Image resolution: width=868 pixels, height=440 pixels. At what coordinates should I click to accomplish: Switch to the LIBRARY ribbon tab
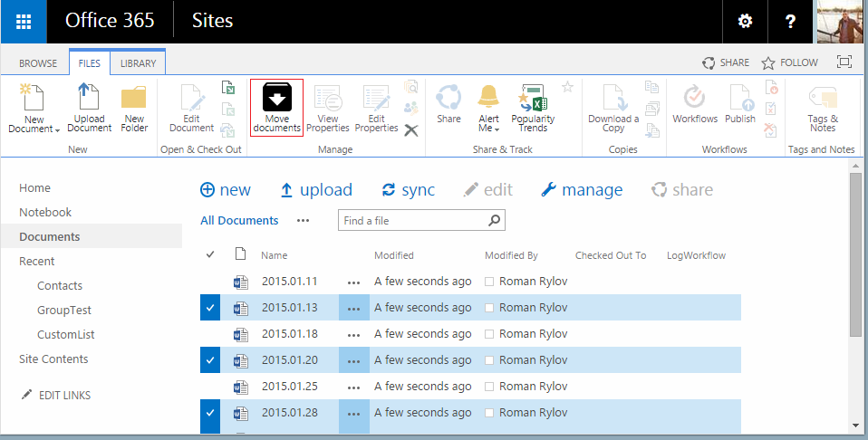[138, 63]
